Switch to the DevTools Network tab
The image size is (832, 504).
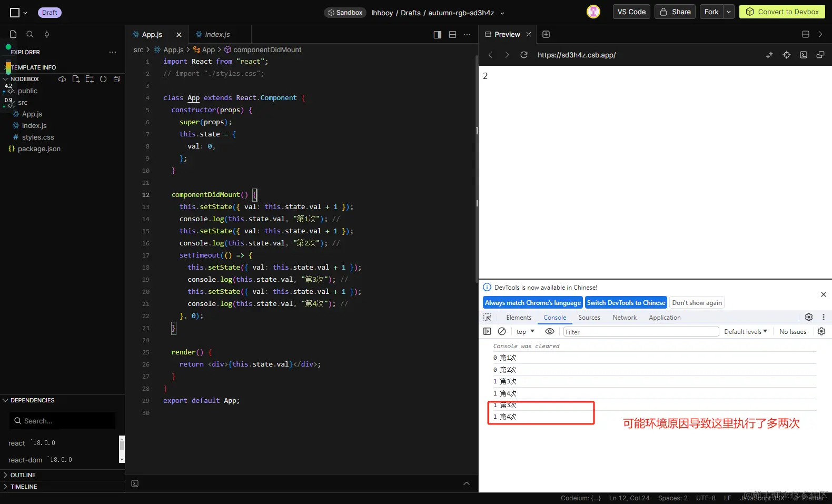625,318
